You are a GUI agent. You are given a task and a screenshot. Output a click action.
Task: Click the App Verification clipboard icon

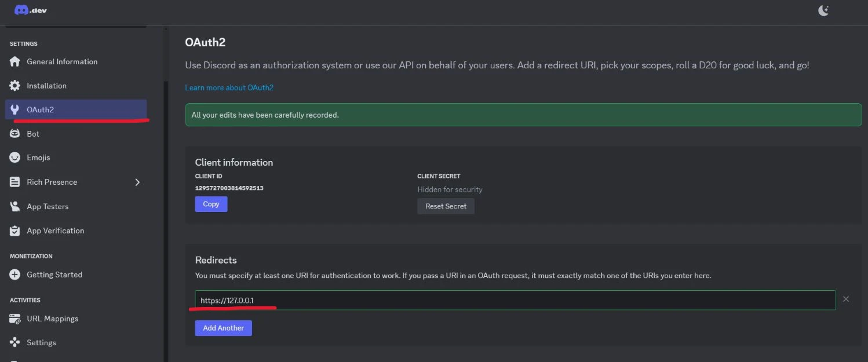click(15, 231)
